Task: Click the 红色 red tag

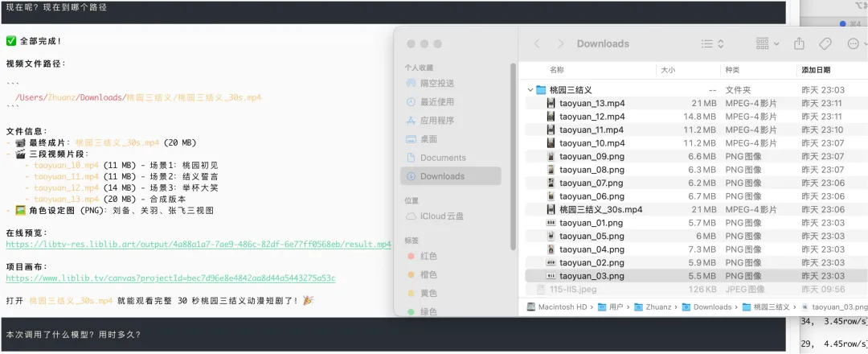Action: click(x=423, y=256)
